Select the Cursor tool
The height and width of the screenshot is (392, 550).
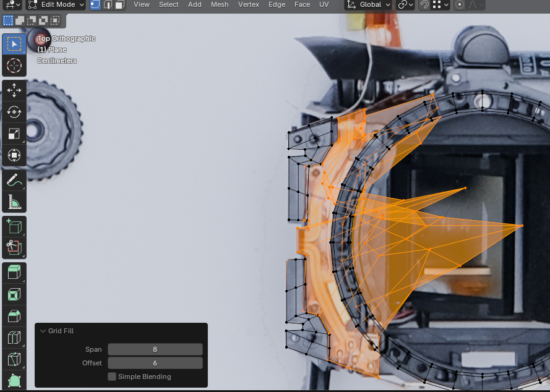[x=14, y=66]
